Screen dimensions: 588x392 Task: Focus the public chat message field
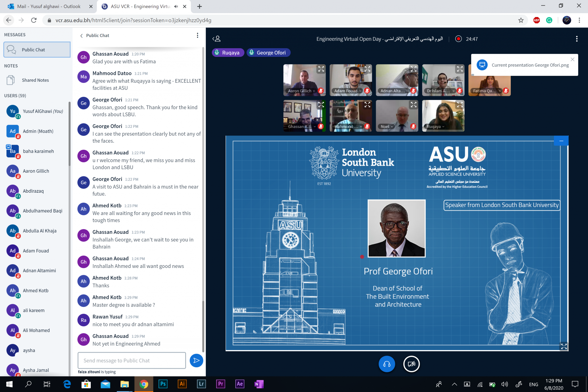[132, 360]
